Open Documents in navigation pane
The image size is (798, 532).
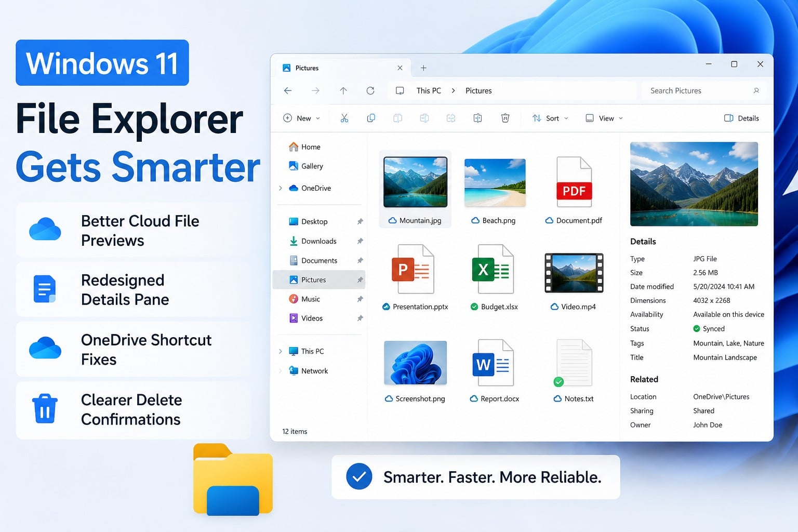coord(313,260)
